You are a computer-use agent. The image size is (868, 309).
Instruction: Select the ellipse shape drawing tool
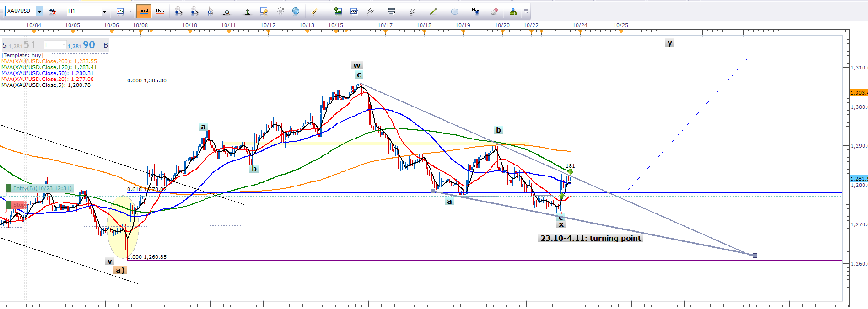(454, 11)
